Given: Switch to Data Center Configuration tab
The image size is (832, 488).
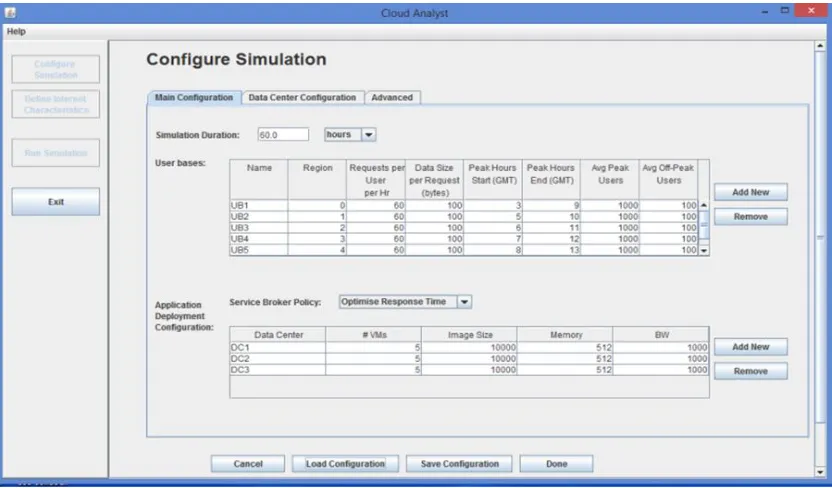Looking at the screenshot, I should pyautogui.click(x=302, y=98).
